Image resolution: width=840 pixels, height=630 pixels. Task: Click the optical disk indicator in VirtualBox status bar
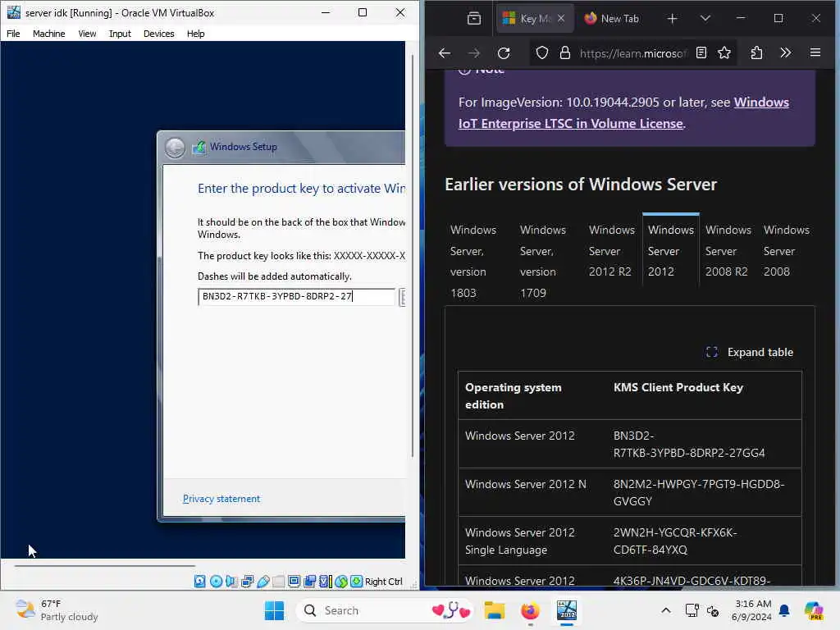[x=216, y=582]
